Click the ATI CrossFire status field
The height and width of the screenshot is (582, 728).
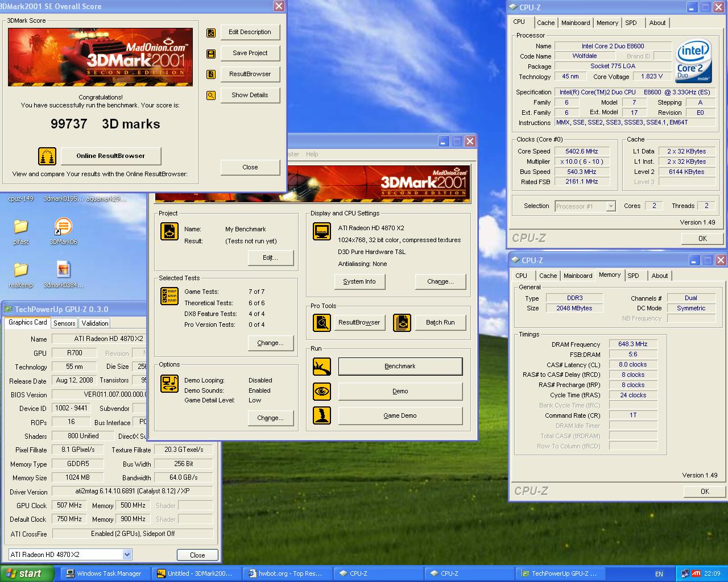(x=133, y=534)
